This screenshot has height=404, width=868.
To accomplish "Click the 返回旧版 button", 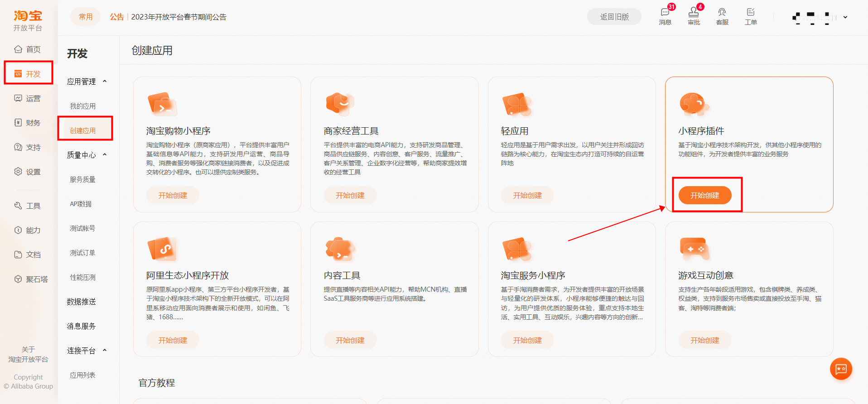I will pos(614,17).
